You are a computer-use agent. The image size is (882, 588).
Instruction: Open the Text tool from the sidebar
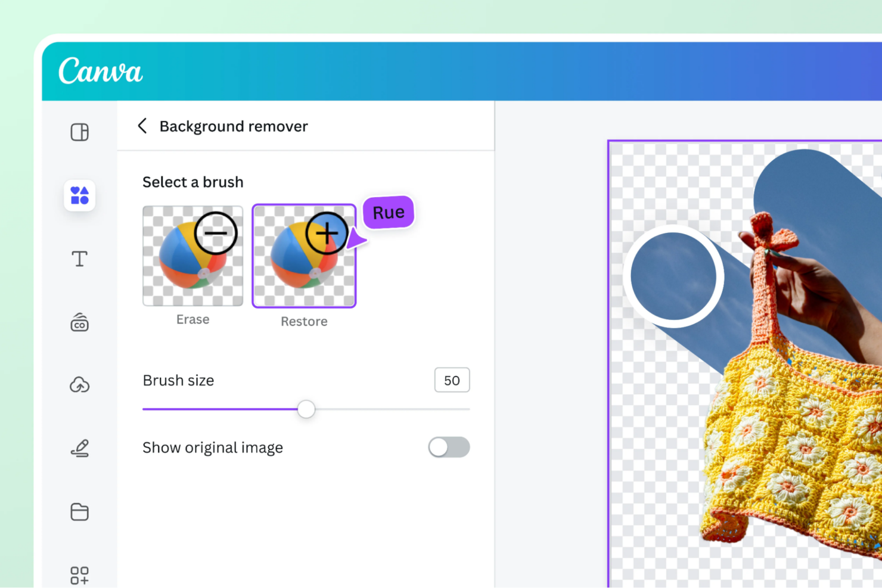point(79,259)
